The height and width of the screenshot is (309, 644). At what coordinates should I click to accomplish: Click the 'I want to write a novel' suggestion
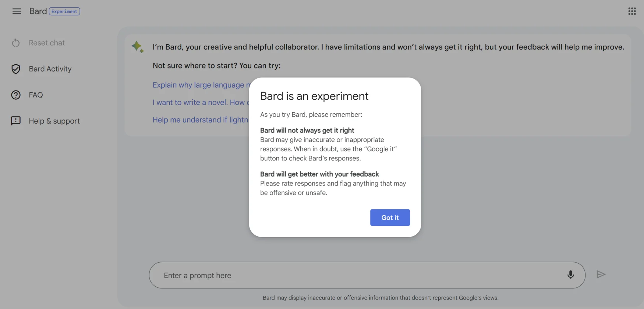[201, 102]
